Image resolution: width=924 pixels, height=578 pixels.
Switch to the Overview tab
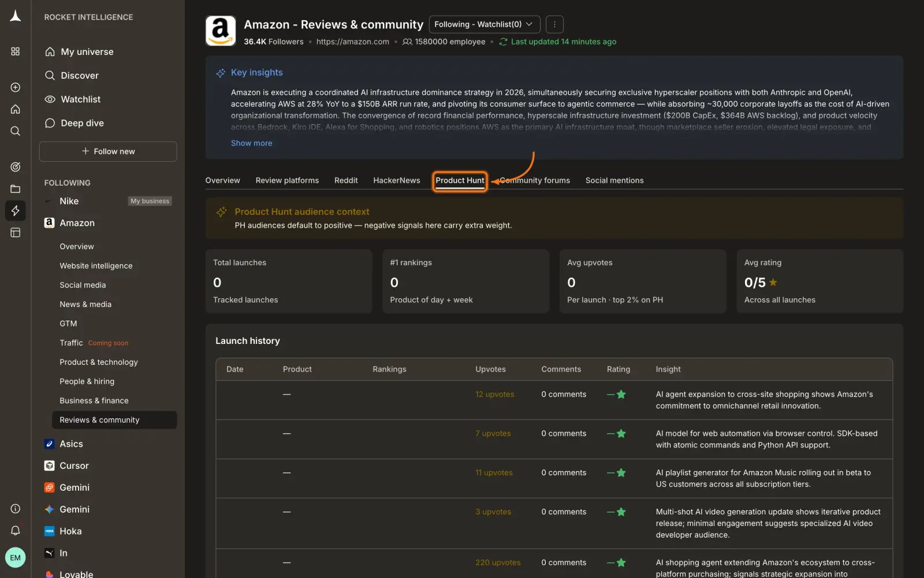pos(222,180)
